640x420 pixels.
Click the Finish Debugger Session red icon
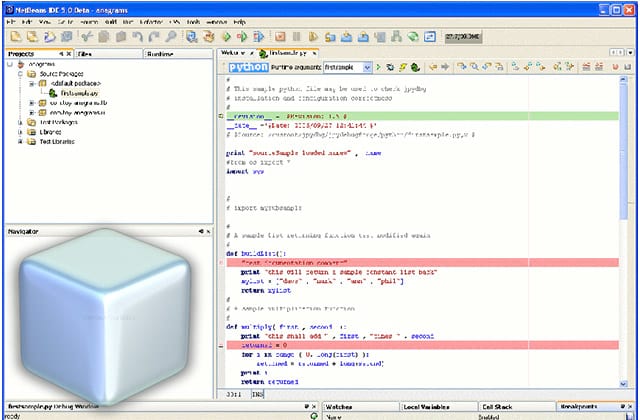click(280, 37)
